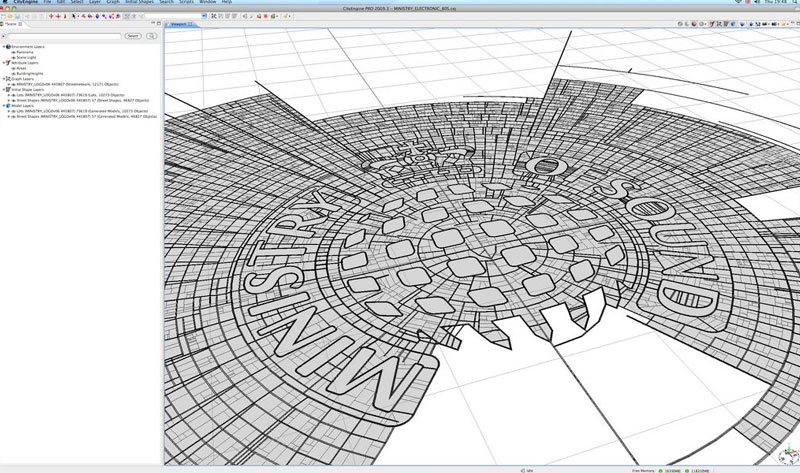Click the red stop generation toolbar icon
The width and height of the screenshot is (800, 473).
[266, 17]
